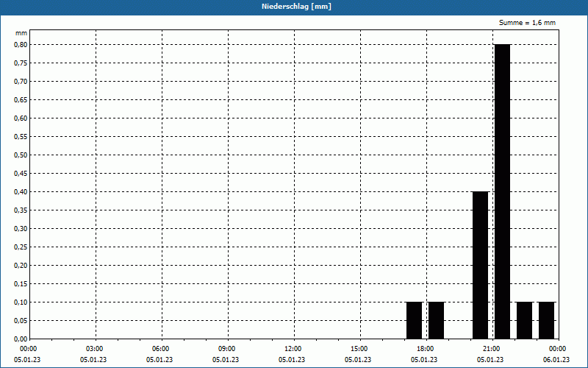Click the 0,10 y-axis label

pos(21,302)
